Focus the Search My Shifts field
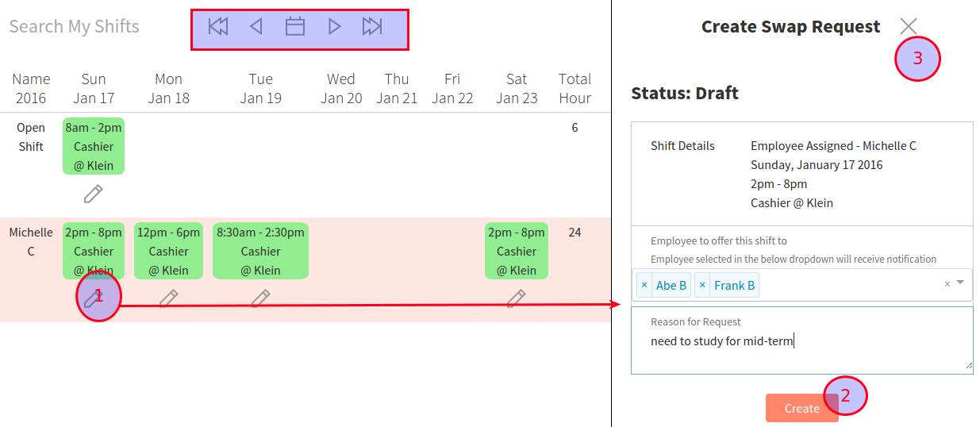The width and height of the screenshot is (980, 427). [75, 27]
